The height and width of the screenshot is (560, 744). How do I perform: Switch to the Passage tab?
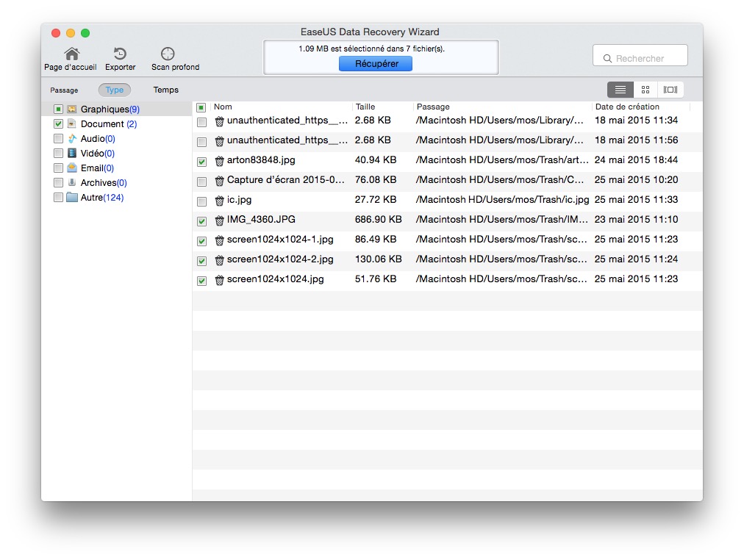click(x=64, y=90)
